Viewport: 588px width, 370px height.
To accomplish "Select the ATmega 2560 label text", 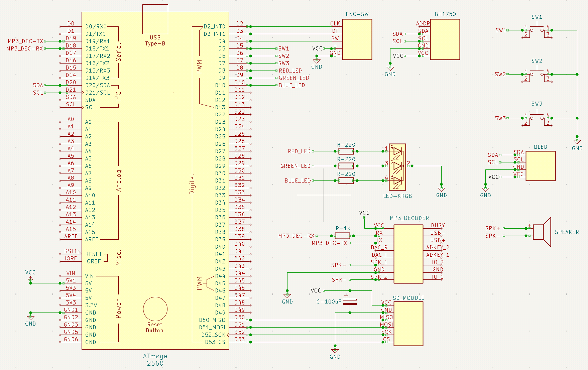I will click(x=155, y=360).
